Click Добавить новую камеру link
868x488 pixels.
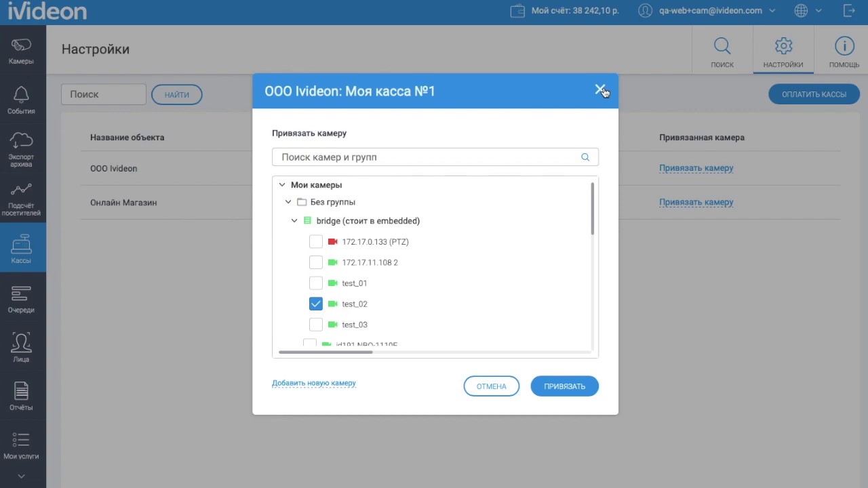pyautogui.click(x=314, y=383)
